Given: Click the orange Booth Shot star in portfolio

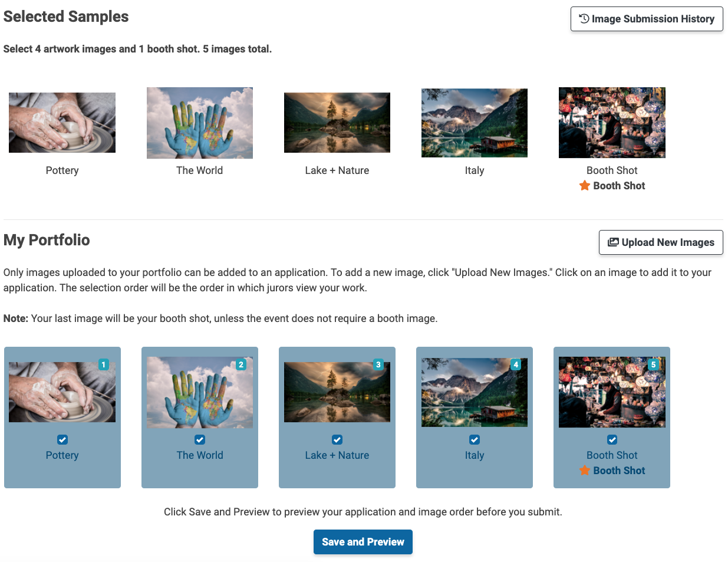Looking at the screenshot, I should coord(585,471).
